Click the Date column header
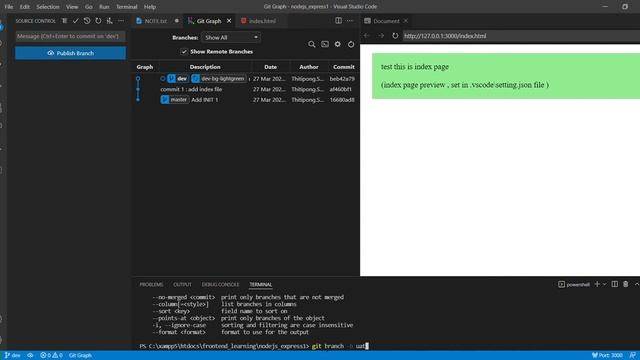This screenshot has width=640, height=360. [270, 67]
